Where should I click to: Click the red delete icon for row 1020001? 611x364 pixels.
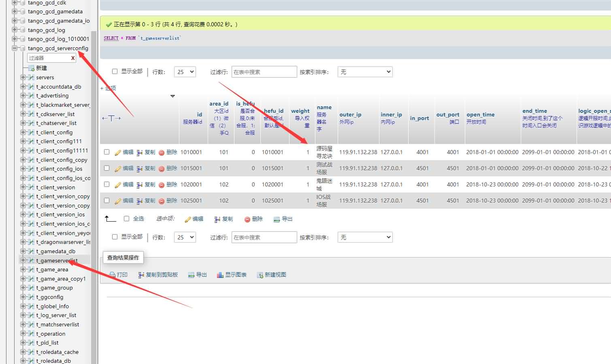click(x=162, y=185)
